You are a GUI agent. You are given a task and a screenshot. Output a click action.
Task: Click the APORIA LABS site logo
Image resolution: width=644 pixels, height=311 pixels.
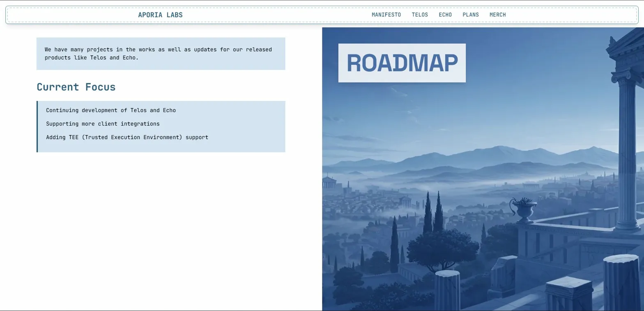tap(160, 15)
